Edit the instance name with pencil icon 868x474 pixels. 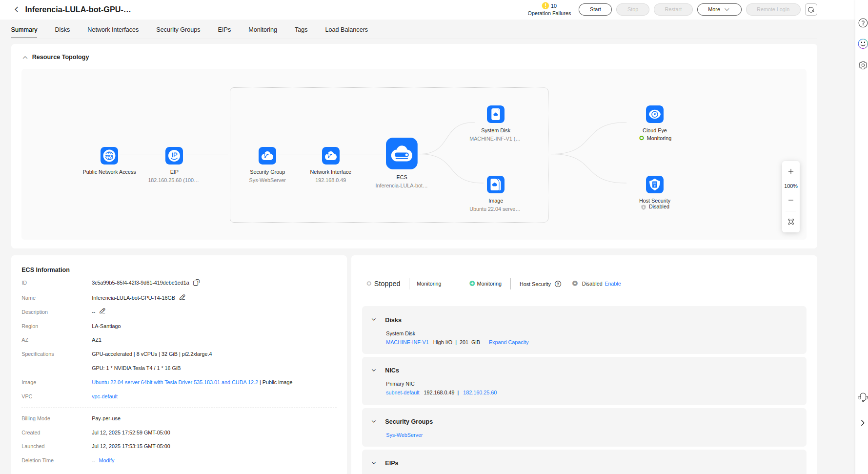(x=182, y=297)
